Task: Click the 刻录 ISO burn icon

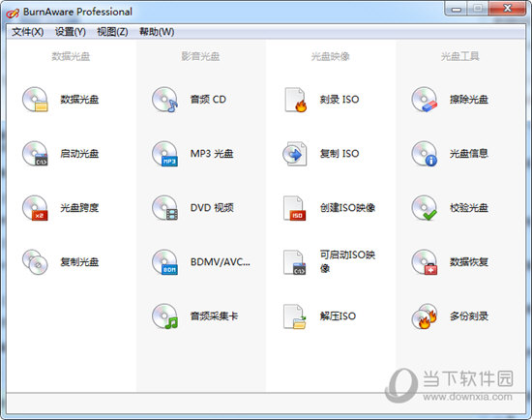Action: click(x=295, y=100)
